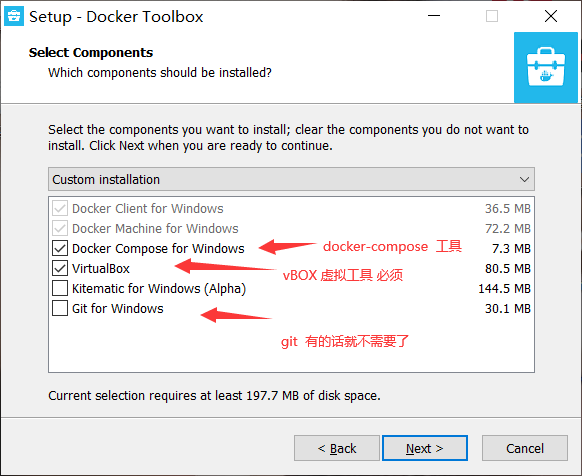Click the Docker Compose for Windows label
Screen dimensions: 582x476
click(158, 248)
